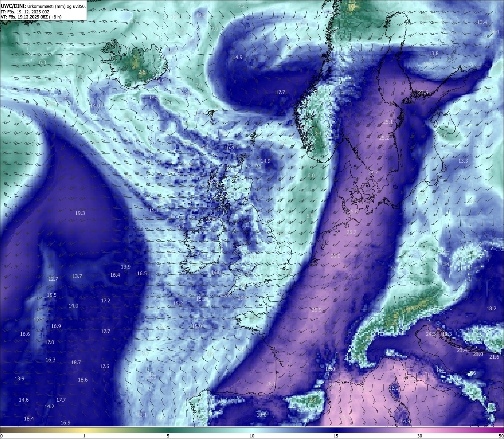Click the 23.4 value label
This screenshot has height=439, width=504.
(462, 350)
